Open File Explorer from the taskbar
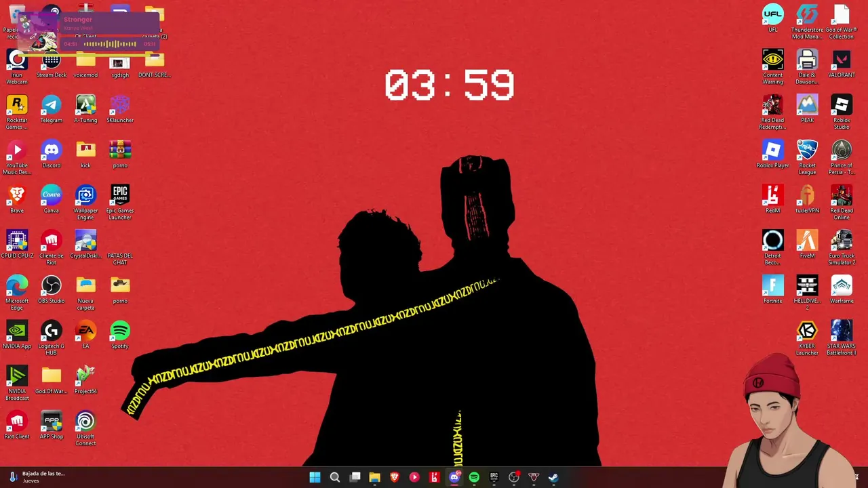Viewport: 868px width, 488px height. 374,477
